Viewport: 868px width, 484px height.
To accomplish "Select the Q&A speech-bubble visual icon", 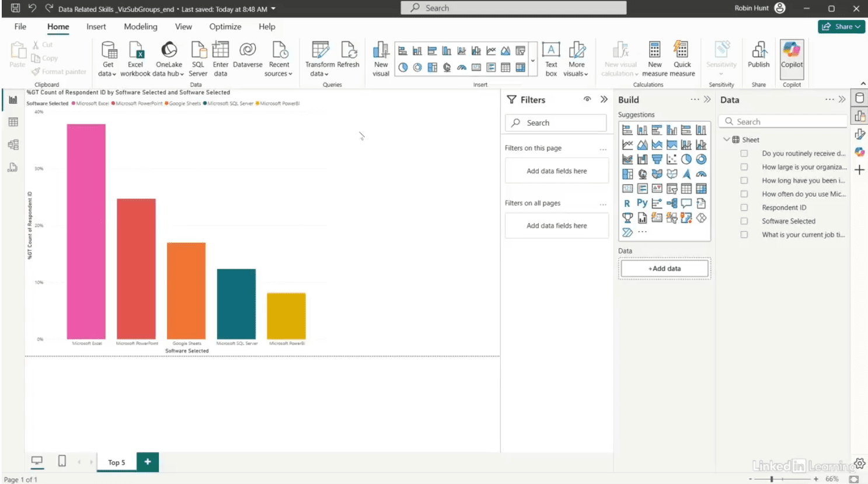I will click(686, 203).
